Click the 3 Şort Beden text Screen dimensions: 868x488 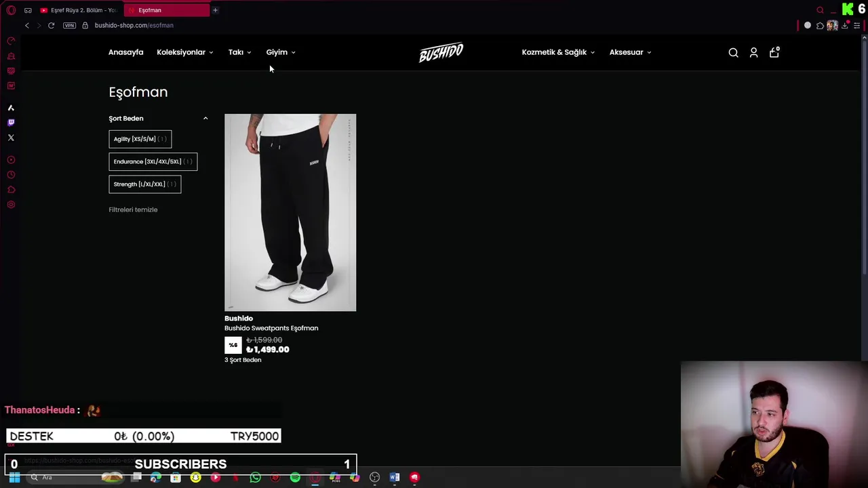click(x=243, y=360)
